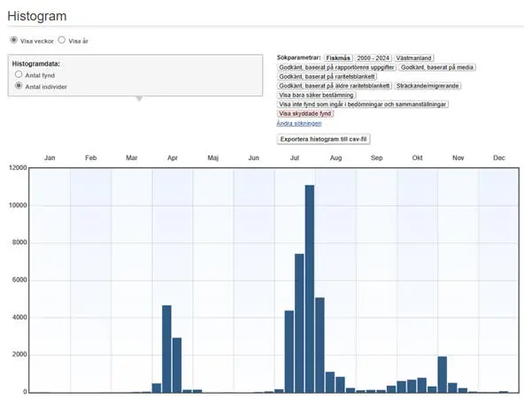532x399 pixels.
Task: Choose 'Antal individer' histogram data option
Action: tap(19, 86)
